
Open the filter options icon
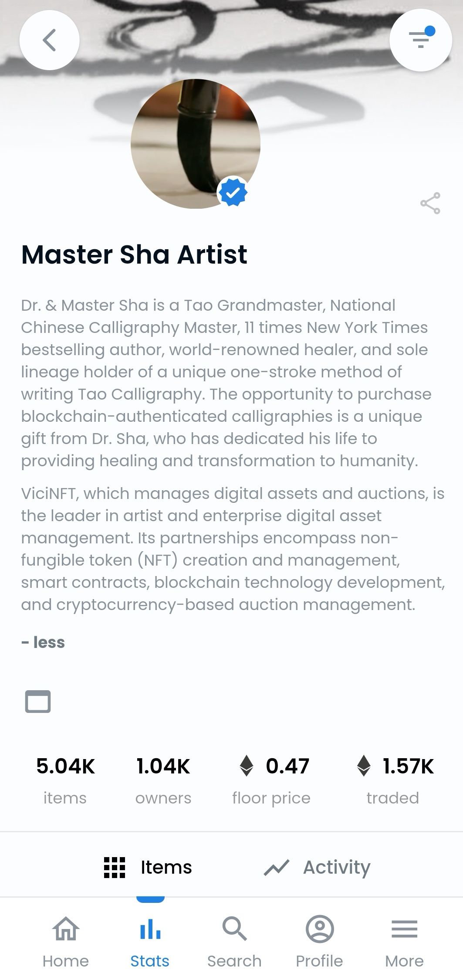pyautogui.click(x=420, y=40)
